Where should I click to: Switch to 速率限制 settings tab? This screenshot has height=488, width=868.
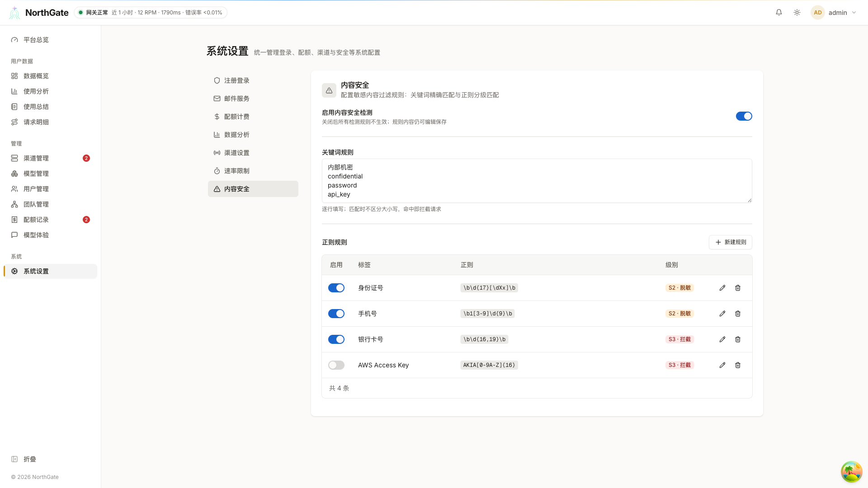[x=253, y=171]
